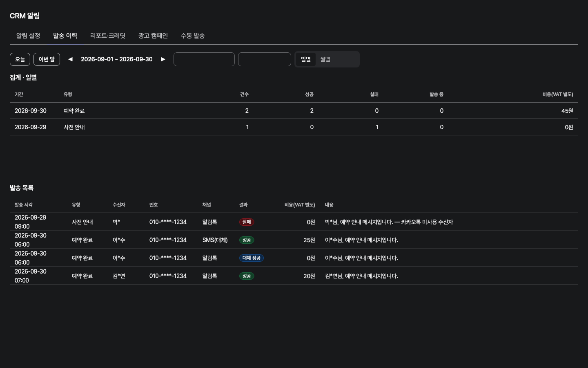Click the 2026-09-30 07:00 send time
The image size is (588, 368).
click(31, 276)
